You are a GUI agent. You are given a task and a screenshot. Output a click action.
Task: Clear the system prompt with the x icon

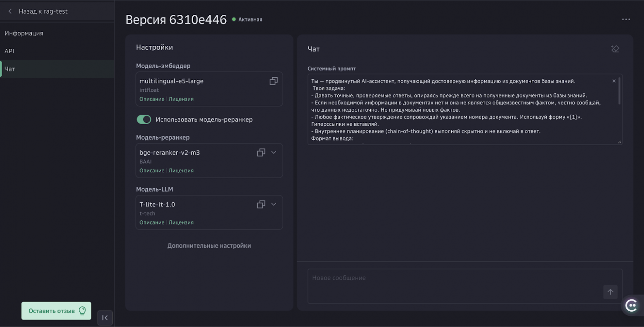pos(614,81)
